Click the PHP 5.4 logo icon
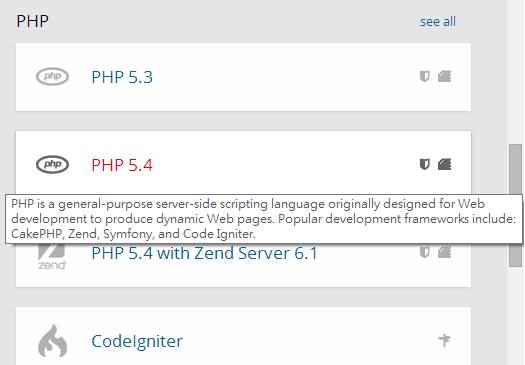 pyautogui.click(x=52, y=164)
